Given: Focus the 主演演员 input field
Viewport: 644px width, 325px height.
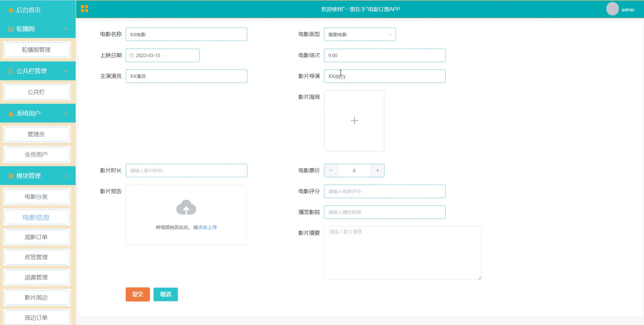Looking at the screenshot, I should click(x=187, y=76).
